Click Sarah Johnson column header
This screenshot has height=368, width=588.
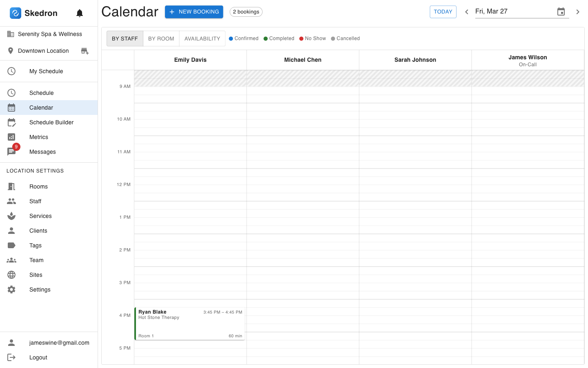tap(415, 60)
